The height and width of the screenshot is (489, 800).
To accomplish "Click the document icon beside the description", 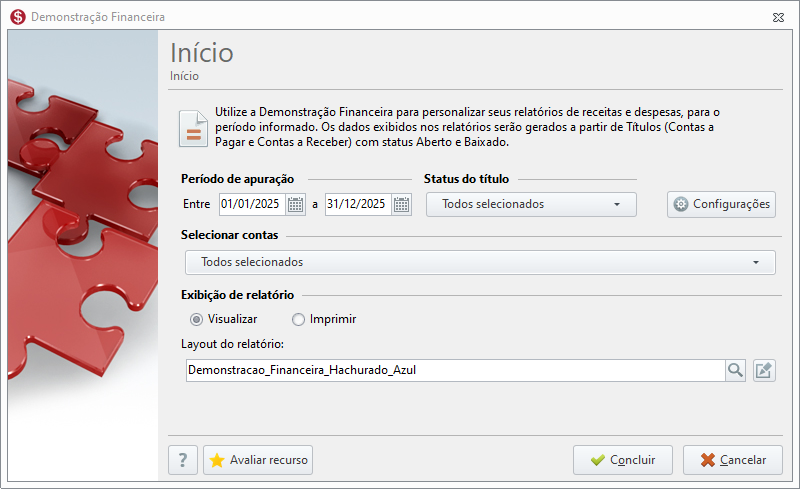I will (x=192, y=127).
